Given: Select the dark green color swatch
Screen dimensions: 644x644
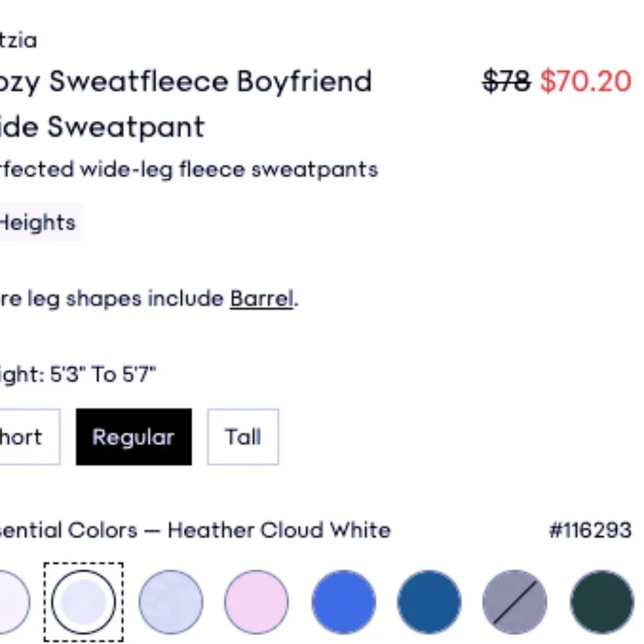Looking at the screenshot, I should pos(600,601).
